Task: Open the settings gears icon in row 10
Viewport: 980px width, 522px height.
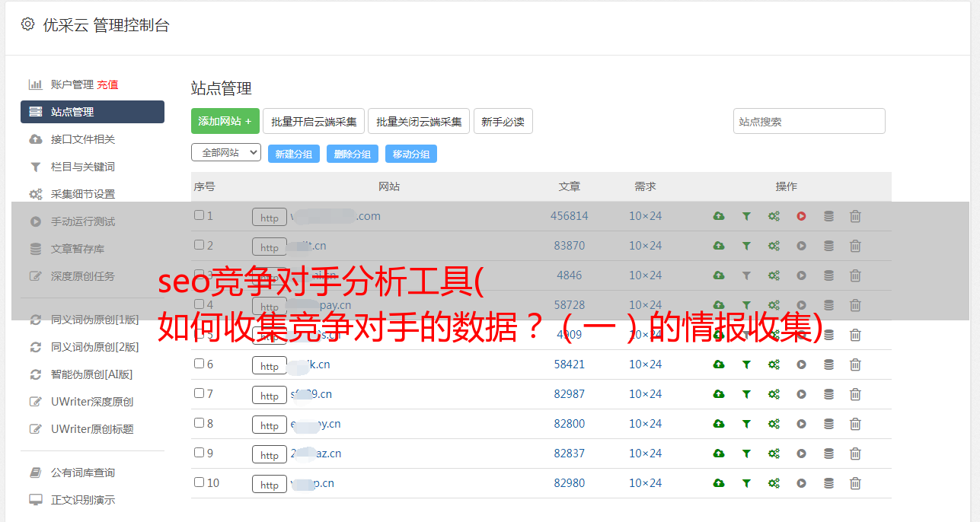Action: click(x=774, y=483)
